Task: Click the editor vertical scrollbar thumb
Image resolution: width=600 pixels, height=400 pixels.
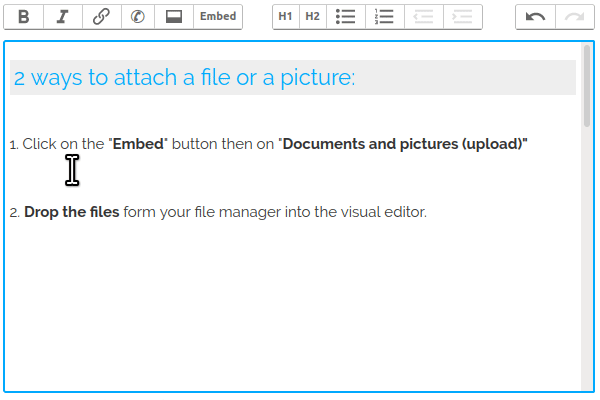Action: [587, 85]
